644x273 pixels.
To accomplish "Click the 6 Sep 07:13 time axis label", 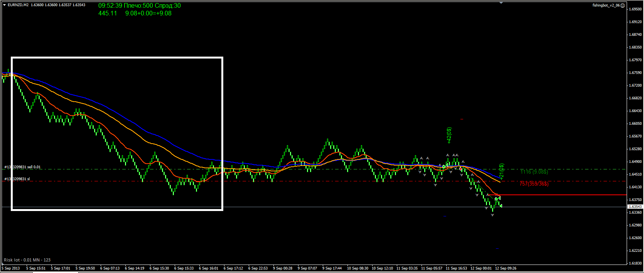I will 110,268.
